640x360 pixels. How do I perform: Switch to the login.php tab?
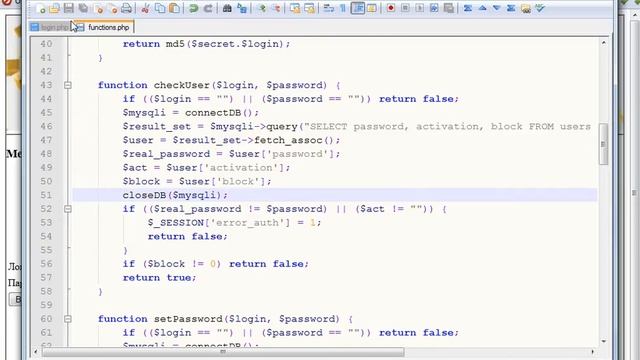point(50,27)
